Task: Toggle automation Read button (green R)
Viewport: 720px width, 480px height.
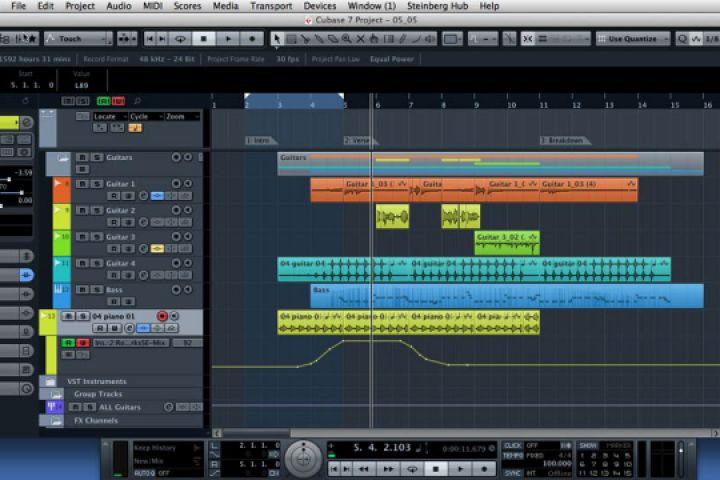Action: tap(68, 343)
